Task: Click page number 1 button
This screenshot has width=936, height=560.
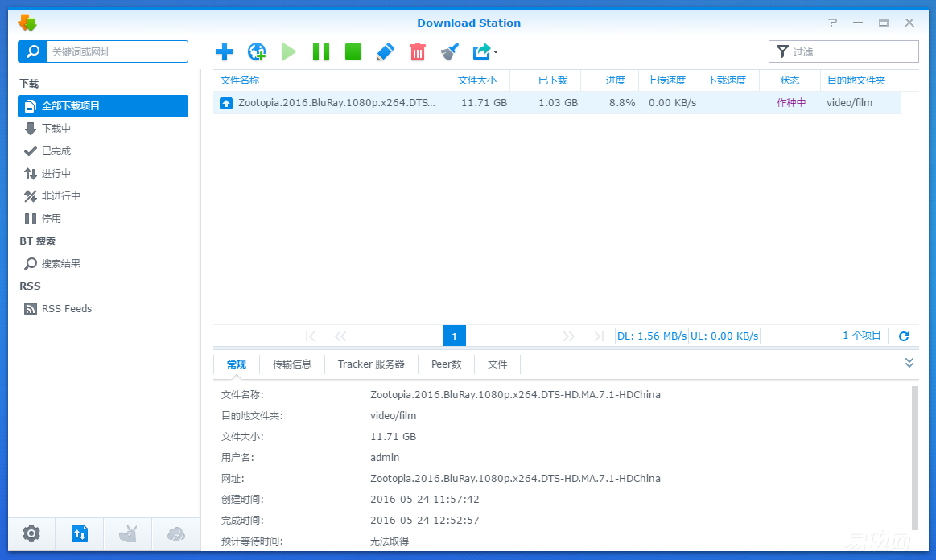Action: point(454,336)
